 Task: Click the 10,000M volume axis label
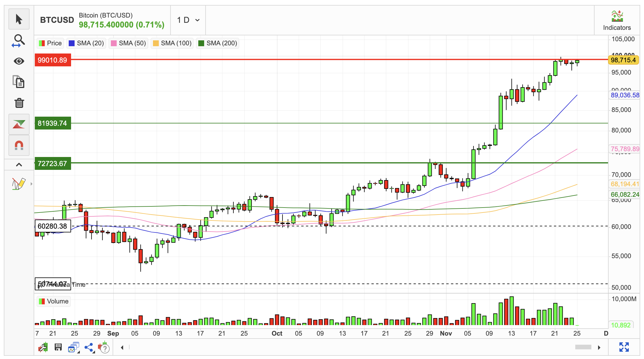(624, 299)
